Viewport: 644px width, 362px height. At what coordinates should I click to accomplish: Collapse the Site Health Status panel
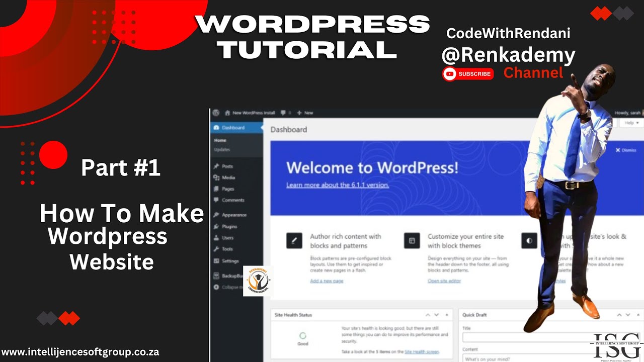point(446,315)
